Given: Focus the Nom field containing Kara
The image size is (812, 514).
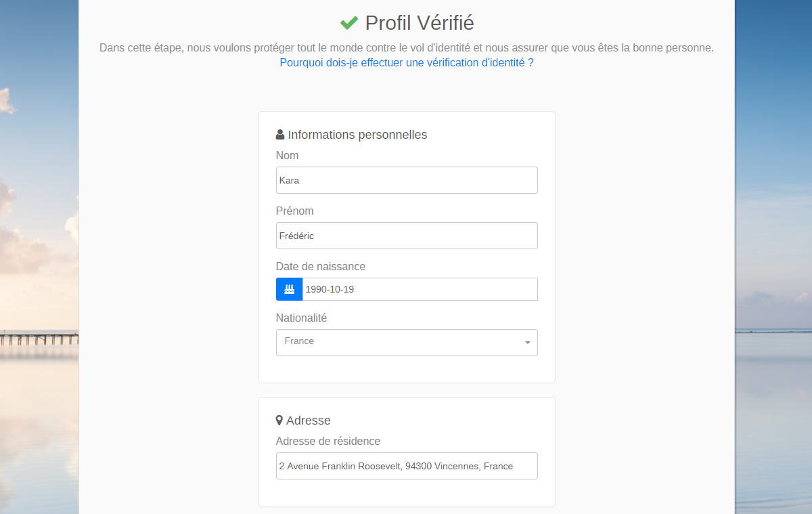Looking at the screenshot, I should pyautogui.click(x=407, y=180).
